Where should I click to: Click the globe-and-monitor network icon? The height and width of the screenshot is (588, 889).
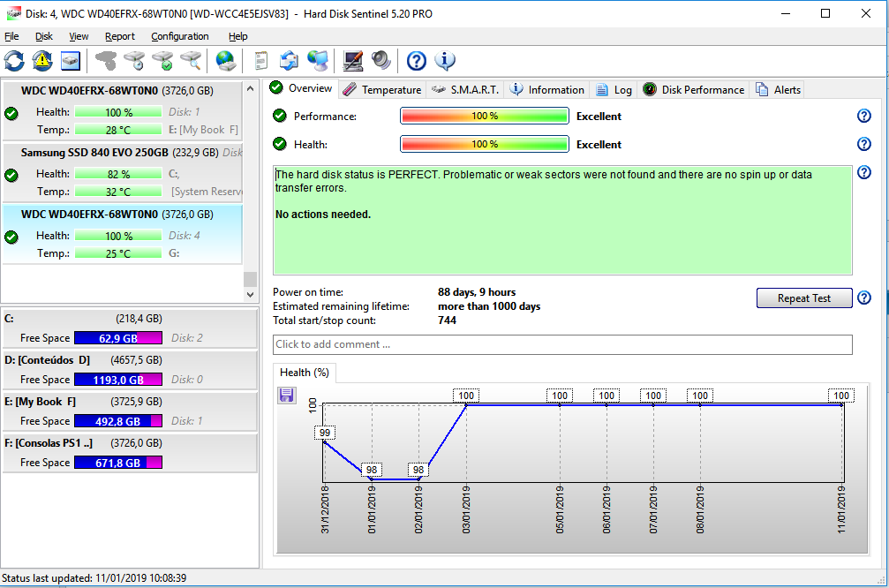tap(318, 61)
